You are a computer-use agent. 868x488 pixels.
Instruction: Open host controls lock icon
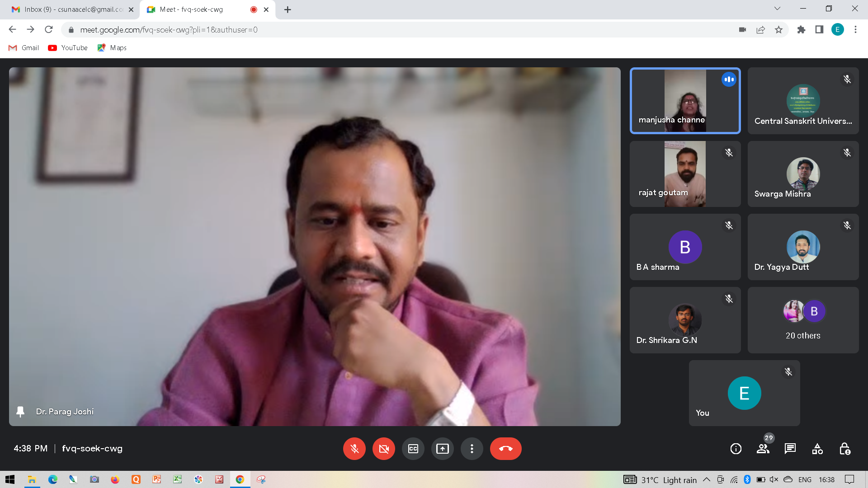pyautogui.click(x=844, y=449)
